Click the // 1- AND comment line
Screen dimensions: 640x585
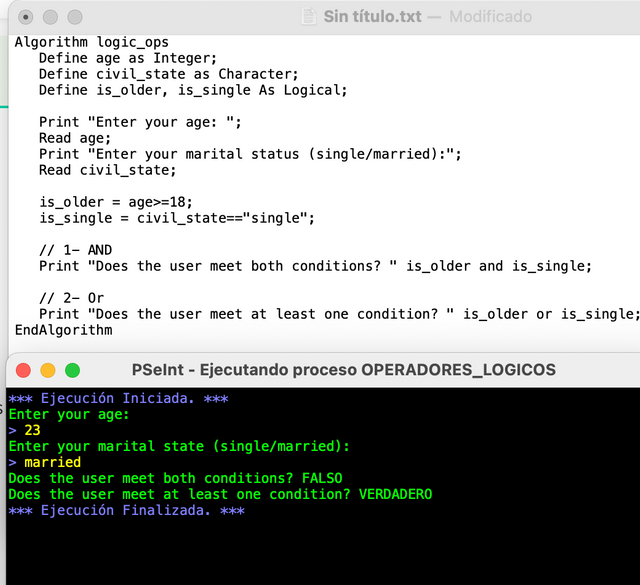coord(75,250)
